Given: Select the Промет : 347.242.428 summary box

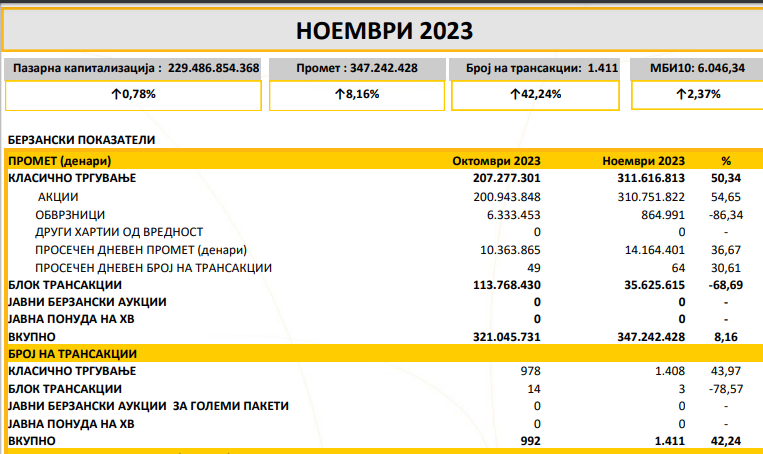Looking at the screenshot, I should [356, 68].
